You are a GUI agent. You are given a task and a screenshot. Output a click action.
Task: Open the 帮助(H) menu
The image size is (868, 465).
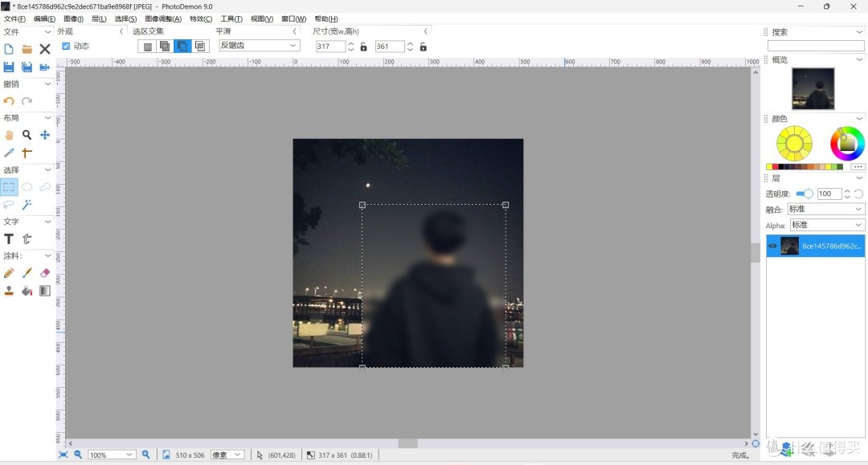tap(326, 18)
